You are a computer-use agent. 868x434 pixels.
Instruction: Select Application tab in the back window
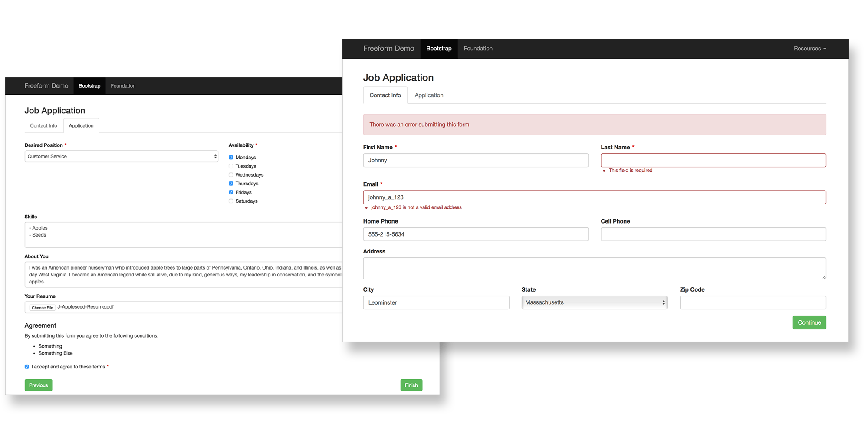(81, 126)
